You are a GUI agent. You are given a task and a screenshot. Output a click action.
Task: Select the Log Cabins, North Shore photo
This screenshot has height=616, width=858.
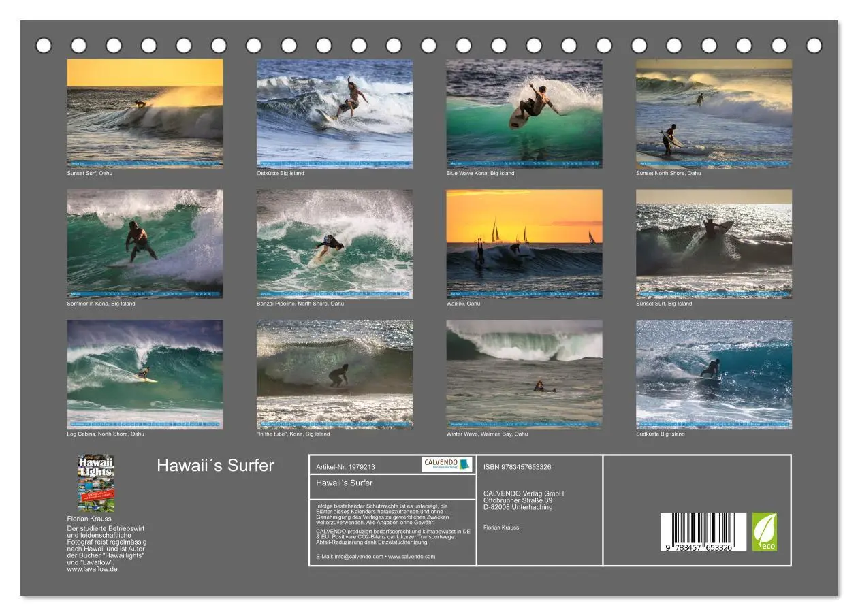(x=145, y=374)
